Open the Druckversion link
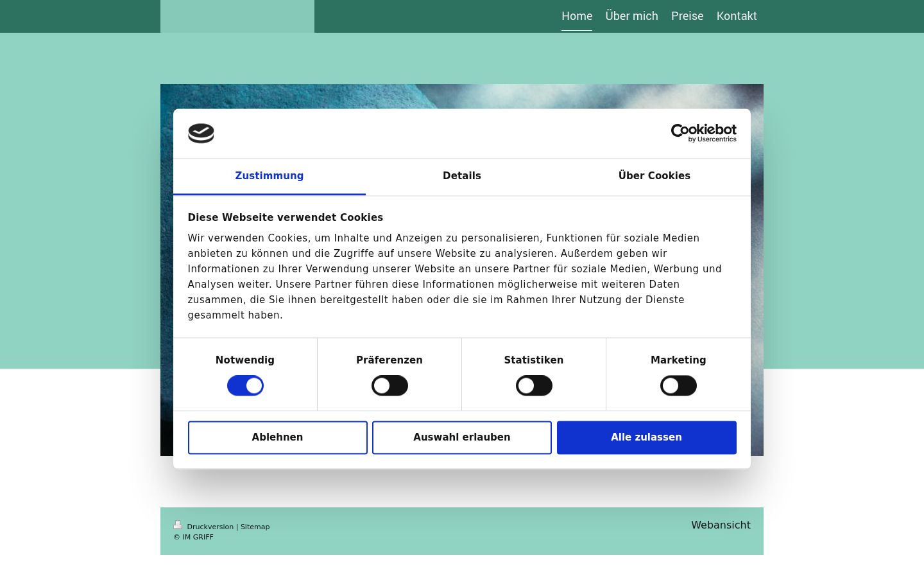Image resolution: width=924 pixels, height=578 pixels. tap(210, 527)
